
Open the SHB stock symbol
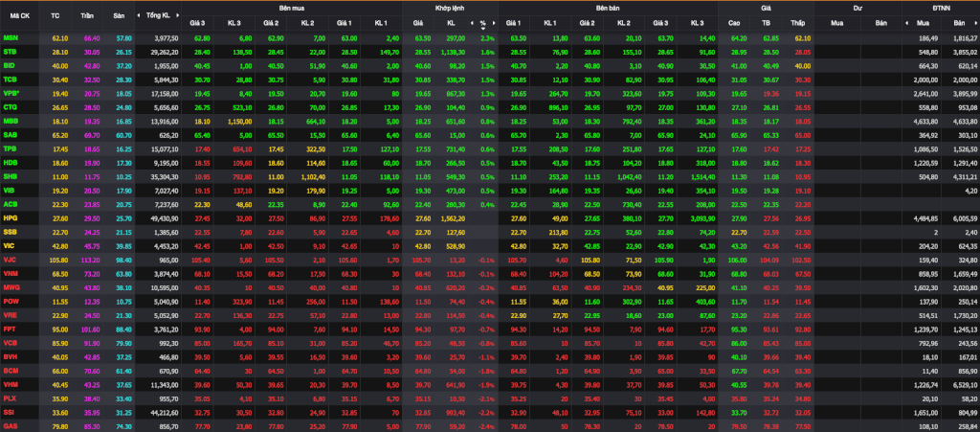point(10,174)
